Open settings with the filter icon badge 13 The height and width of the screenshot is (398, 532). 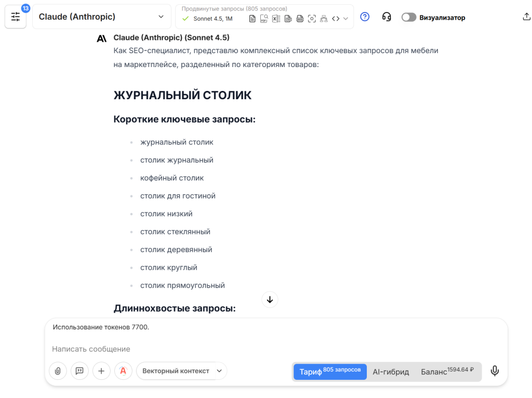(x=16, y=17)
